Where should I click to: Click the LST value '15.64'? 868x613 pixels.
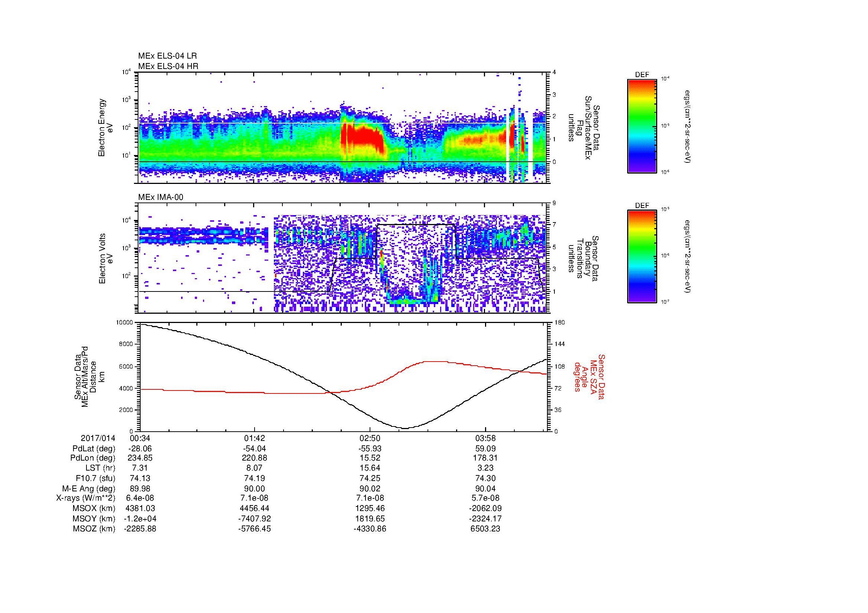tap(370, 468)
